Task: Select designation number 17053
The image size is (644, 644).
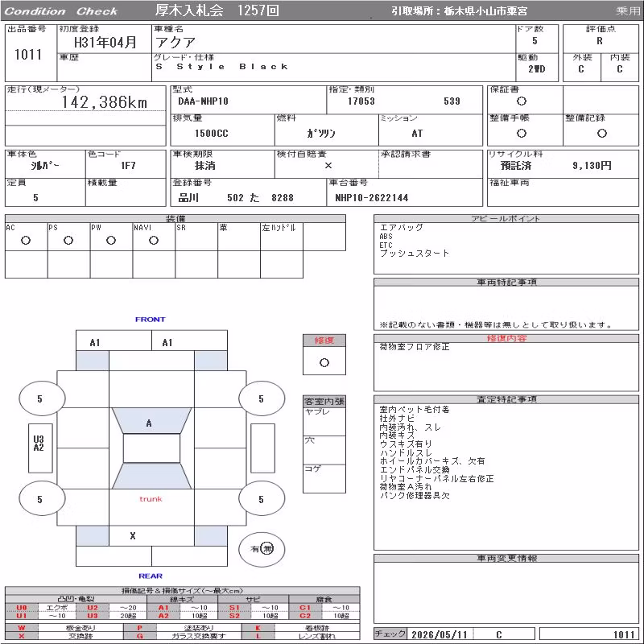Action: [361, 101]
